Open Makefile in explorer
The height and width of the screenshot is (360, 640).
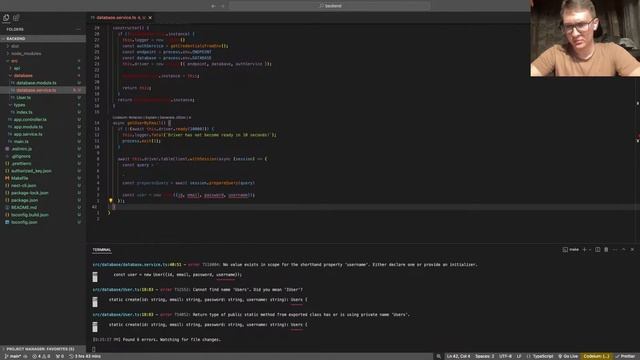pos(19,178)
